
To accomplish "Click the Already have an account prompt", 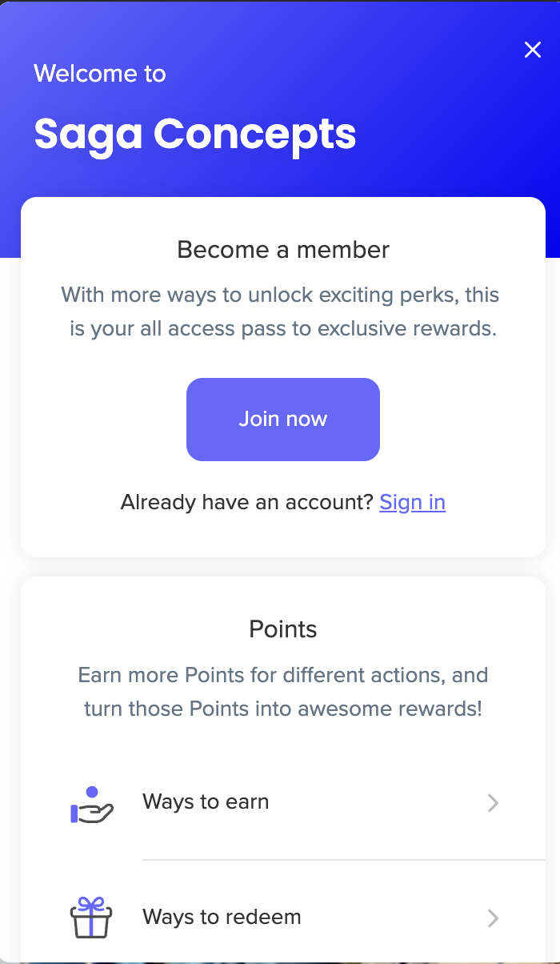I will tap(246, 502).
